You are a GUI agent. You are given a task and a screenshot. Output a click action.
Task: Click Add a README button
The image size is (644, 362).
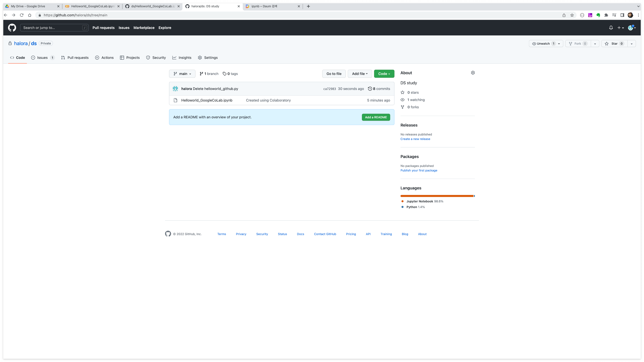click(376, 117)
